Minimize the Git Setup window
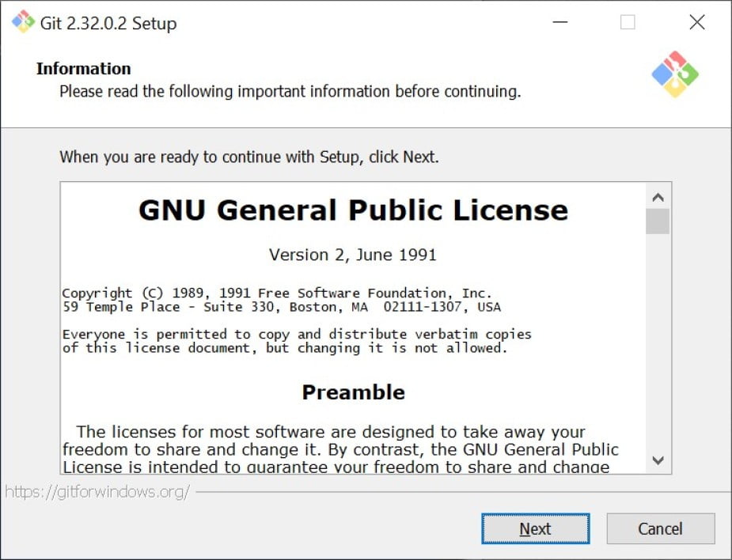 pos(559,22)
